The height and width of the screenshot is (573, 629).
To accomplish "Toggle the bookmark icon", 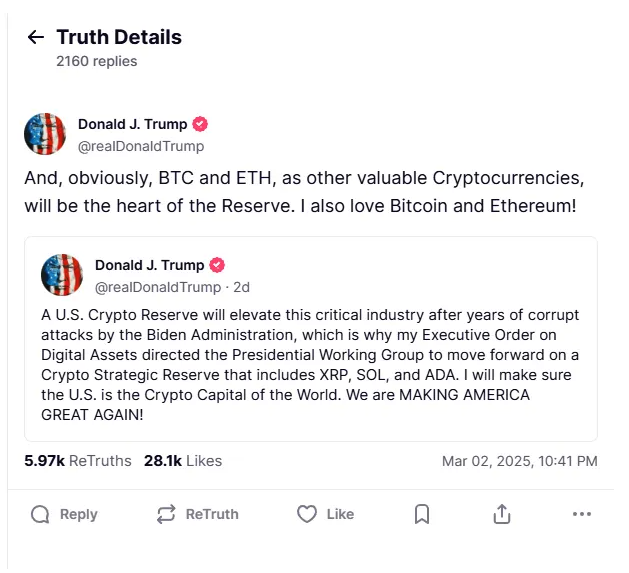I will point(422,514).
